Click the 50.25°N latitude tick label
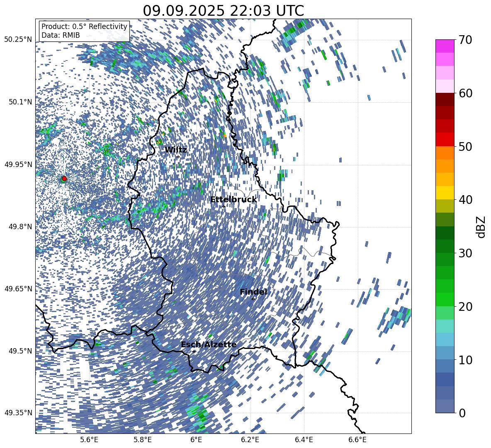The image size is (491, 448). coord(18,40)
